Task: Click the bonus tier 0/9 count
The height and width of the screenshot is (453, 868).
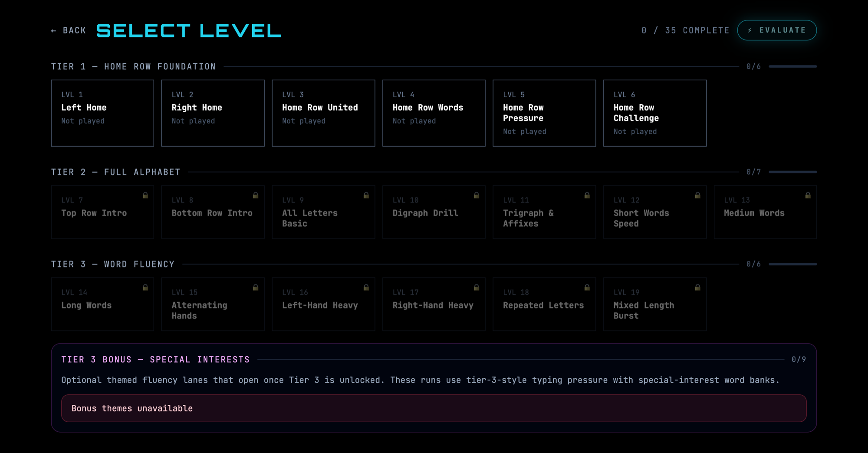Action: click(x=799, y=360)
